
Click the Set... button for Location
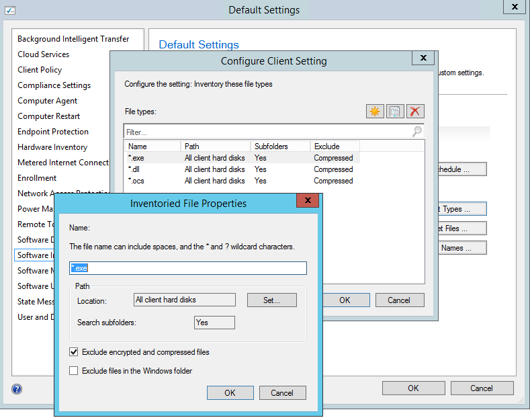(x=272, y=300)
